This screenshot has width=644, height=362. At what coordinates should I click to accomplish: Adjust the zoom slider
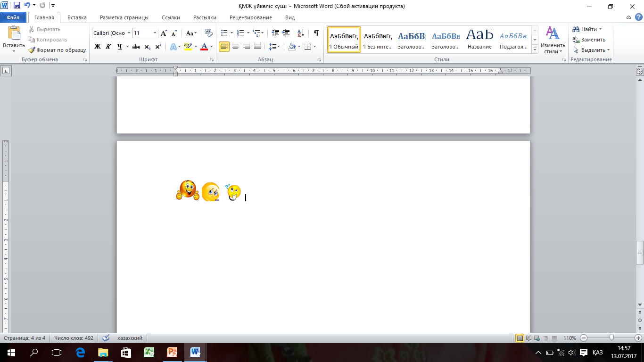click(611, 337)
